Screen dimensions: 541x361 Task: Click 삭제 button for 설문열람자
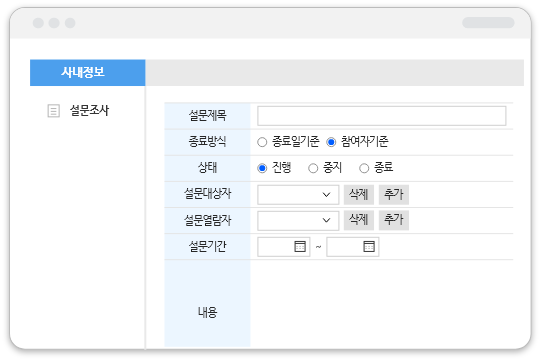(x=359, y=220)
